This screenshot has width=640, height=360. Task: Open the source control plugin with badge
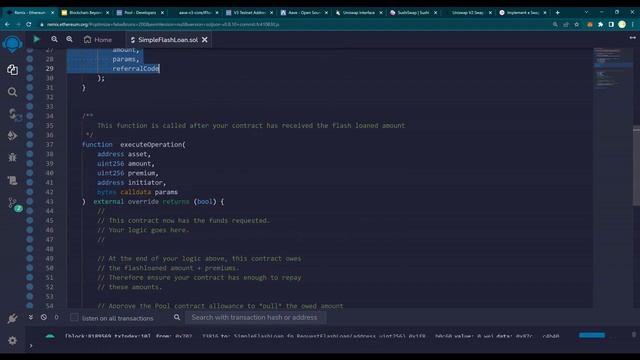[x=14, y=204]
